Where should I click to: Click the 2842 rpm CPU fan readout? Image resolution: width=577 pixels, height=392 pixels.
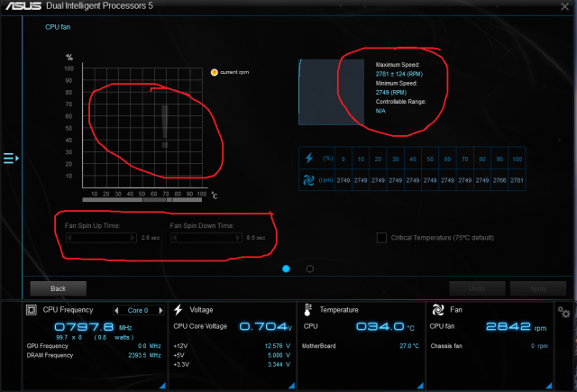tap(517, 326)
